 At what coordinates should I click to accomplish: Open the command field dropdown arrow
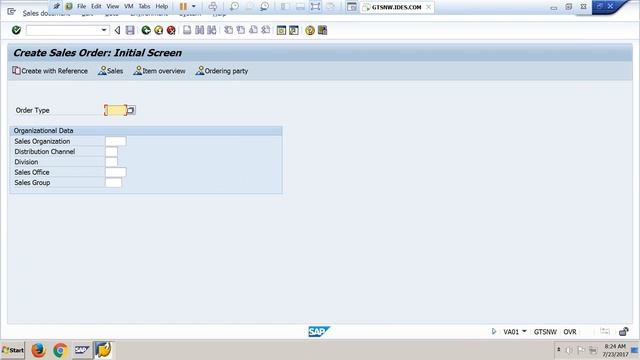coord(104,30)
